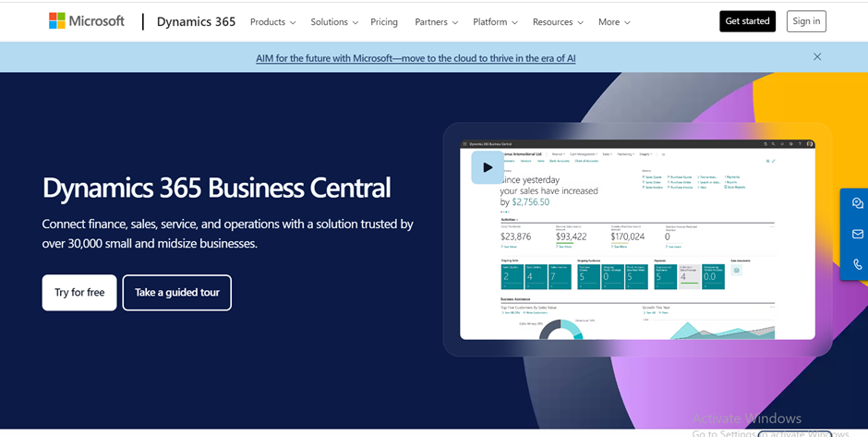Click the Microsoft logo

click(x=87, y=21)
